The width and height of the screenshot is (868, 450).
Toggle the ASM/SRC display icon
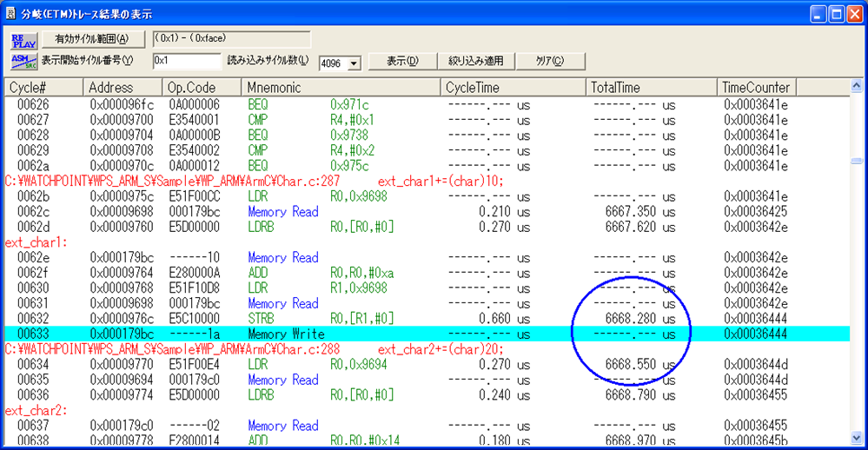[21, 61]
